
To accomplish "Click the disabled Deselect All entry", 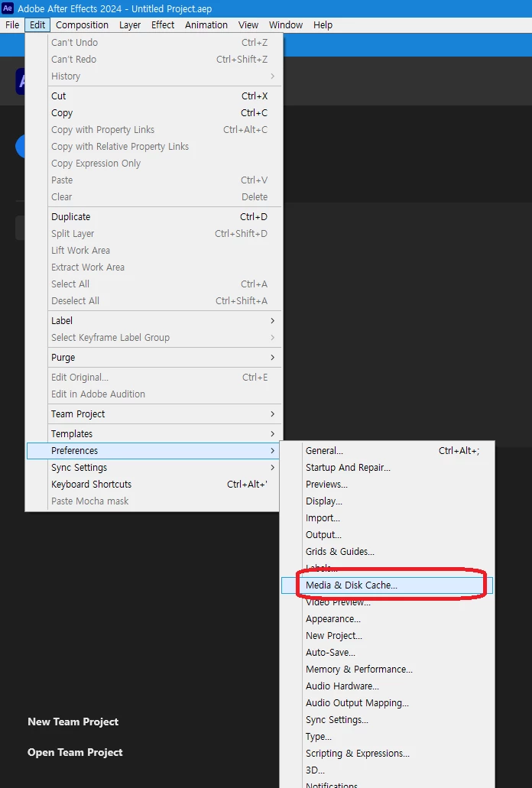I will [154, 300].
